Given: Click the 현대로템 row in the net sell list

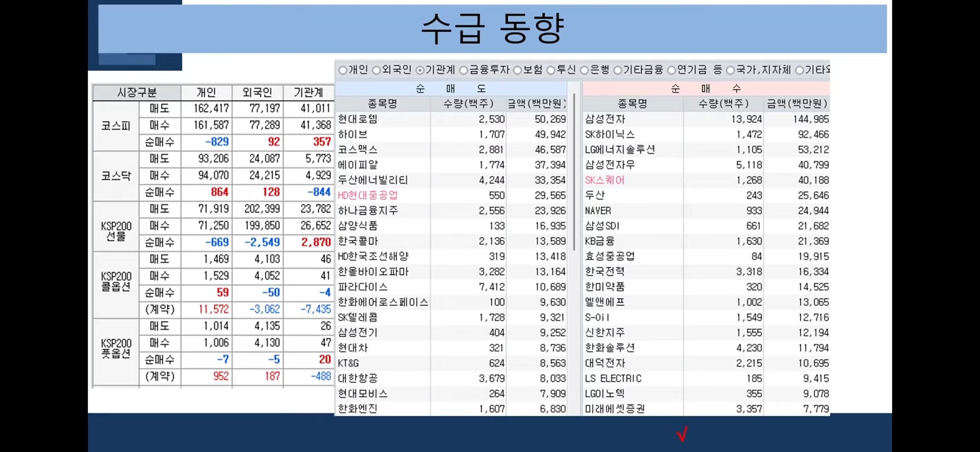Looking at the screenshot, I should (x=451, y=119).
